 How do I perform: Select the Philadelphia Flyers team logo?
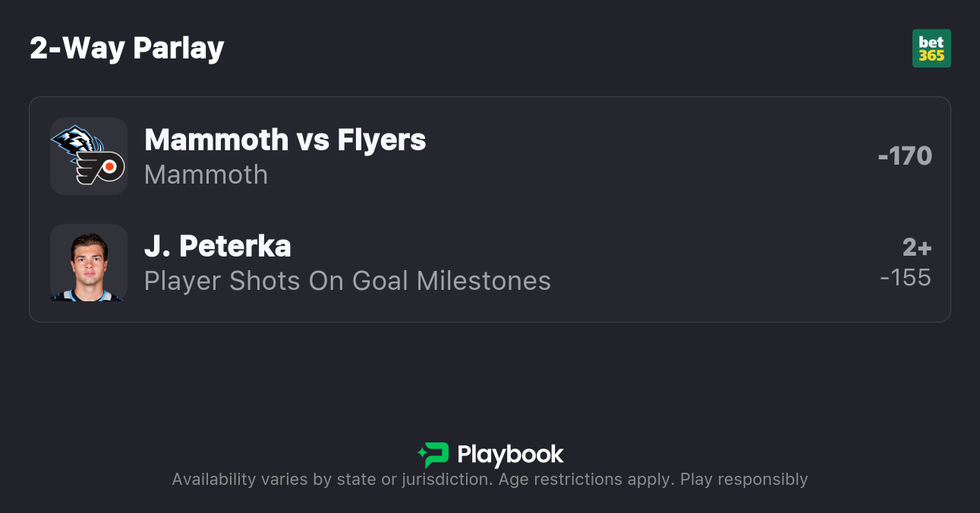[102, 168]
